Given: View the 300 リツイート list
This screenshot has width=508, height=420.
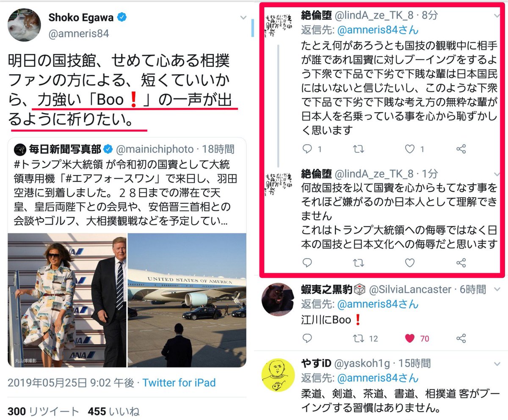Looking at the screenshot, I should (x=44, y=412).
